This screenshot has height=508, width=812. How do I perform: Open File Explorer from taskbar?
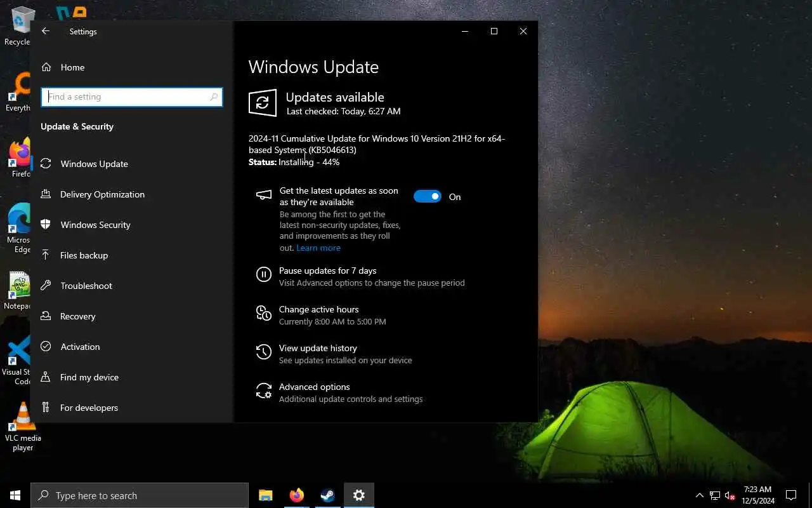point(266,495)
